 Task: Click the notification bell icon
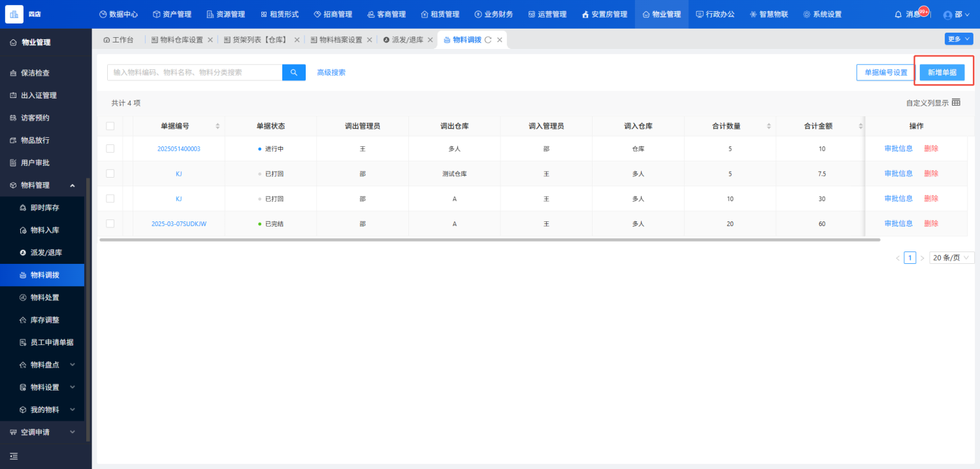(x=898, y=14)
